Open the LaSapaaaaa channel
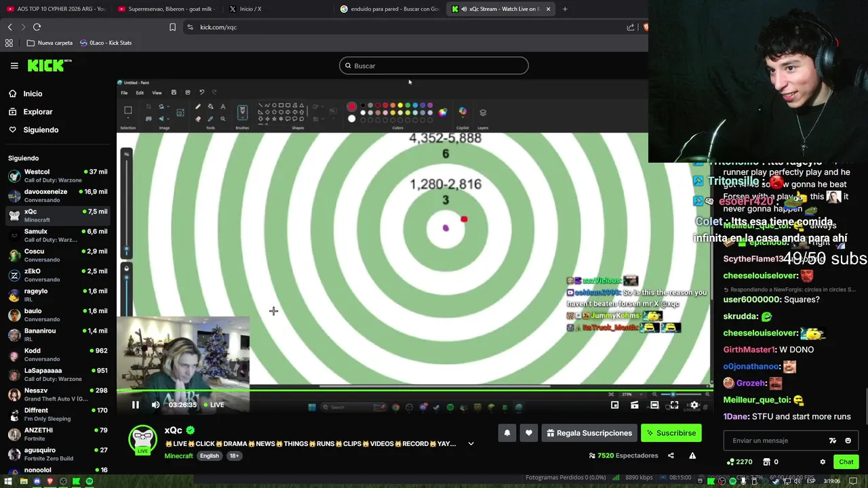The width and height of the screenshot is (868, 488). [58, 374]
